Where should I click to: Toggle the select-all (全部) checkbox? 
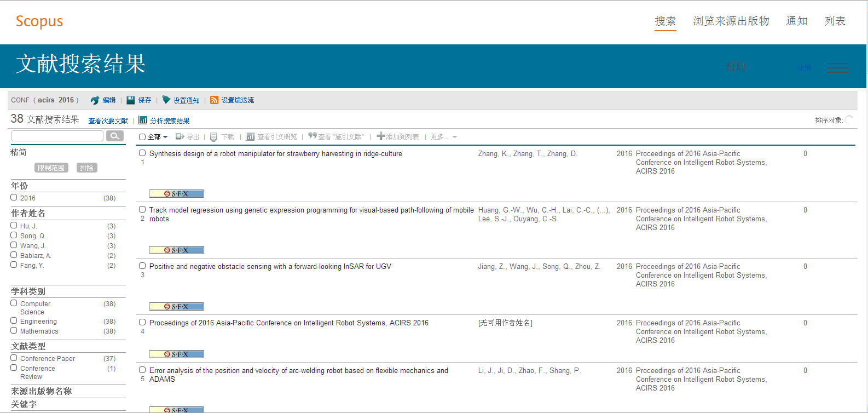[x=142, y=137]
